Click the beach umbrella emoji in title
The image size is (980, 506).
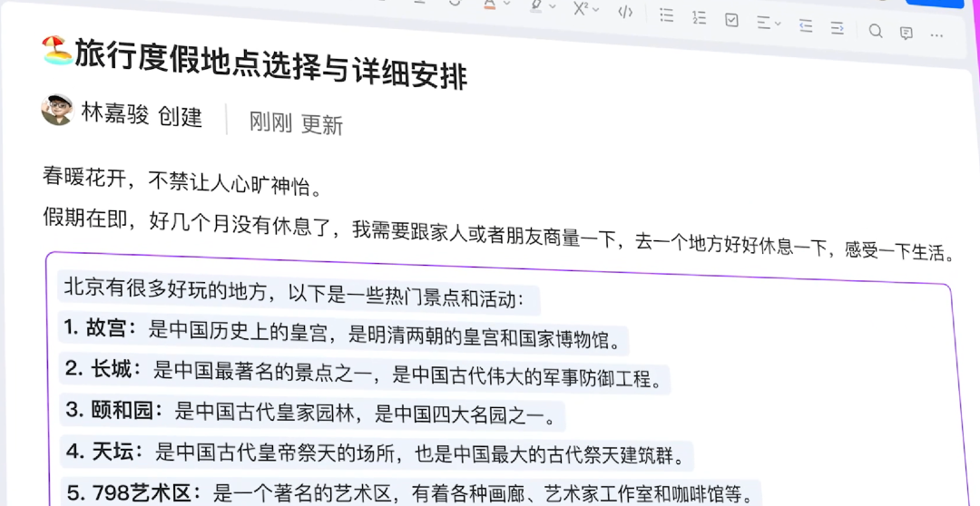[x=57, y=50]
